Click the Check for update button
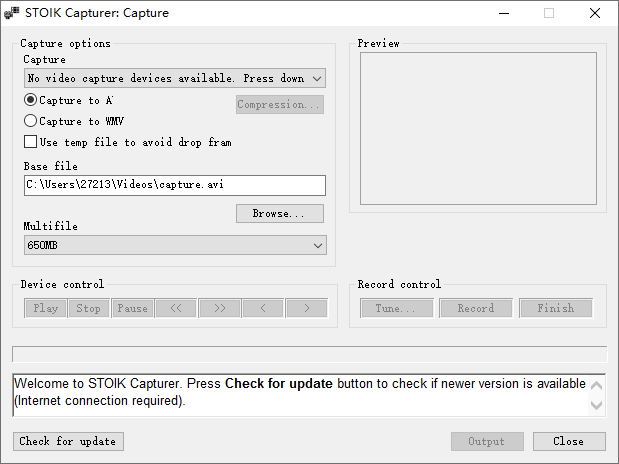Viewport: 619px width, 464px height. [68, 441]
